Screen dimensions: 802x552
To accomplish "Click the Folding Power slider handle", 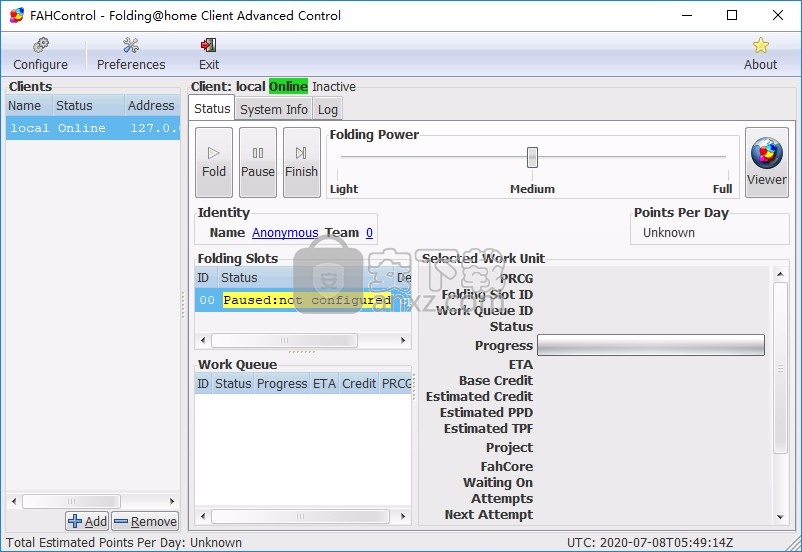I will (532, 157).
